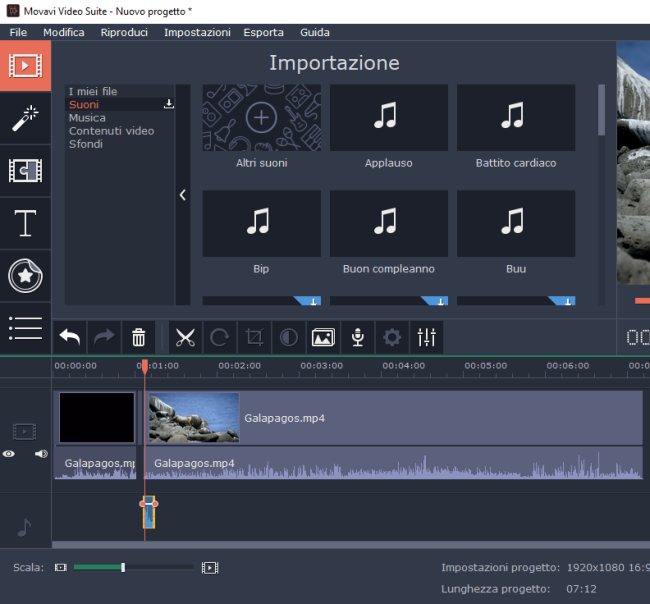This screenshot has width=650, height=604.
Task: Open the File menu
Action: 18,32
